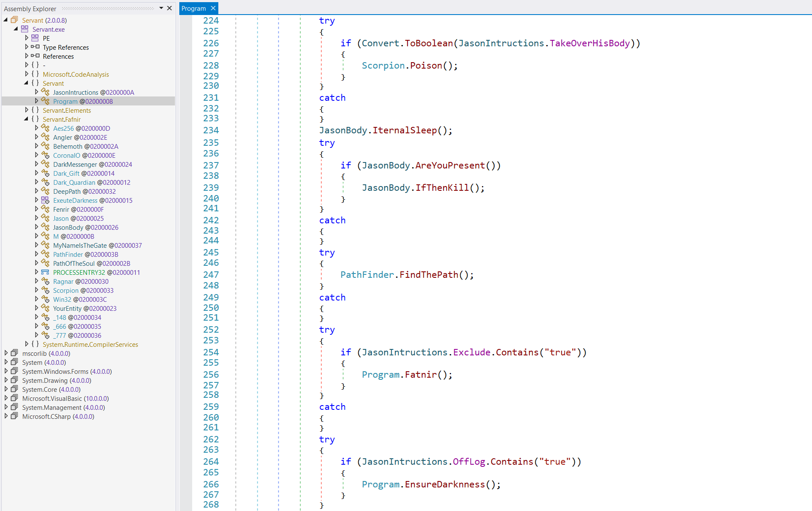Click the Microsoft.CodeAnalysis namespace braces icon
This screenshot has height=511, width=812.
coord(35,74)
